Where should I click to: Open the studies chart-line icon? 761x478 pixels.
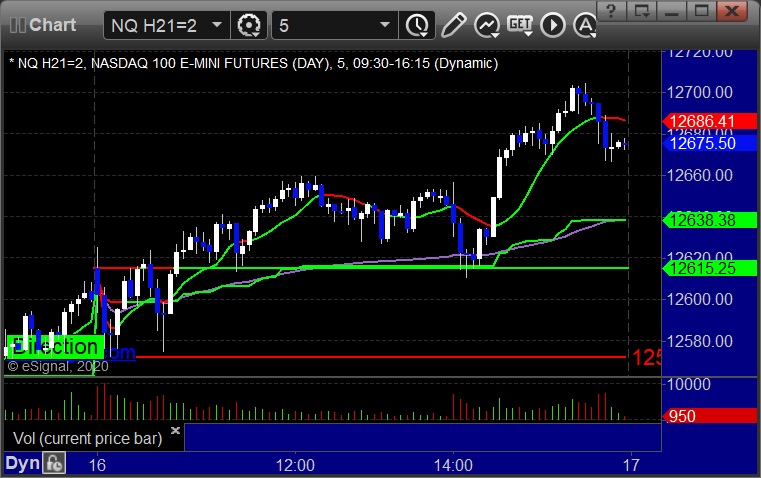click(x=487, y=25)
